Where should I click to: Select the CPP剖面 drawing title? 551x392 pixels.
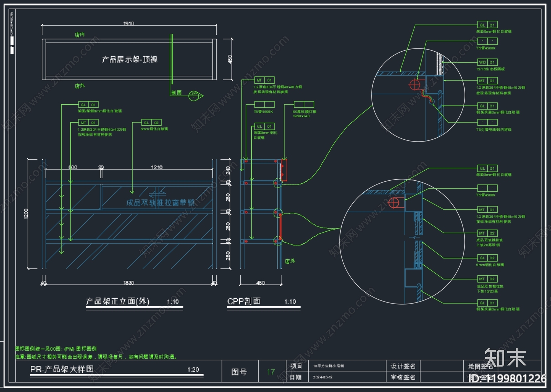pyautogui.click(x=244, y=301)
